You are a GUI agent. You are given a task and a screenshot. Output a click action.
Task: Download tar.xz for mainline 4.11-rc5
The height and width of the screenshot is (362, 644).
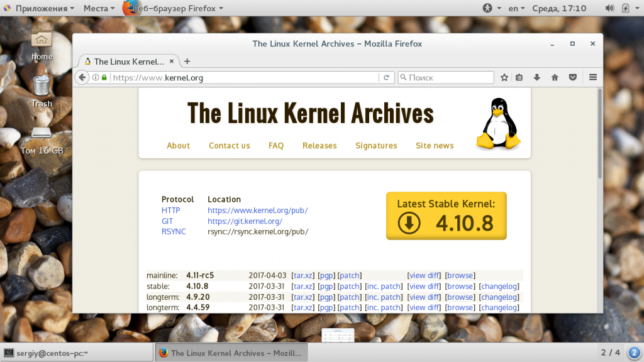303,275
